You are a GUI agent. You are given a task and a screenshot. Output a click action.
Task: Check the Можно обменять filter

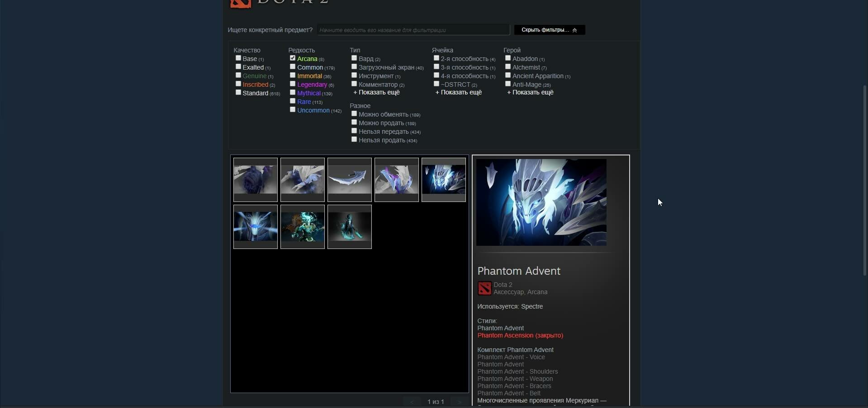point(354,114)
